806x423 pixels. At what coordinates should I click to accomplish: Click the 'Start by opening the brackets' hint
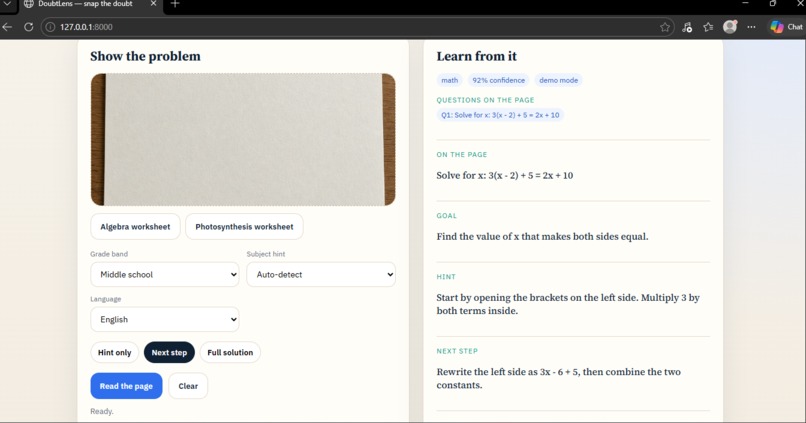pos(568,304)
